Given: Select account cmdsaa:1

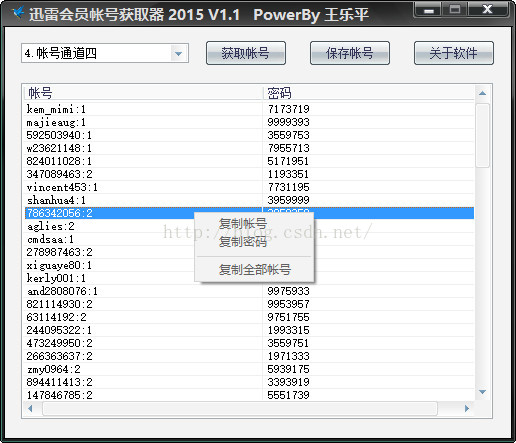Looking at the screenshot, I should tap(50, 239).
